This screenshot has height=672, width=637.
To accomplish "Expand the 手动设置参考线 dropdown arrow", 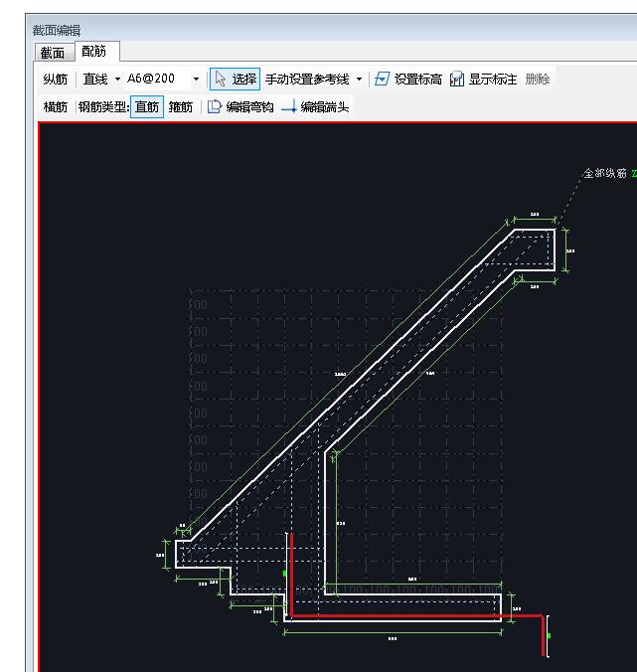I will point(359,79).
